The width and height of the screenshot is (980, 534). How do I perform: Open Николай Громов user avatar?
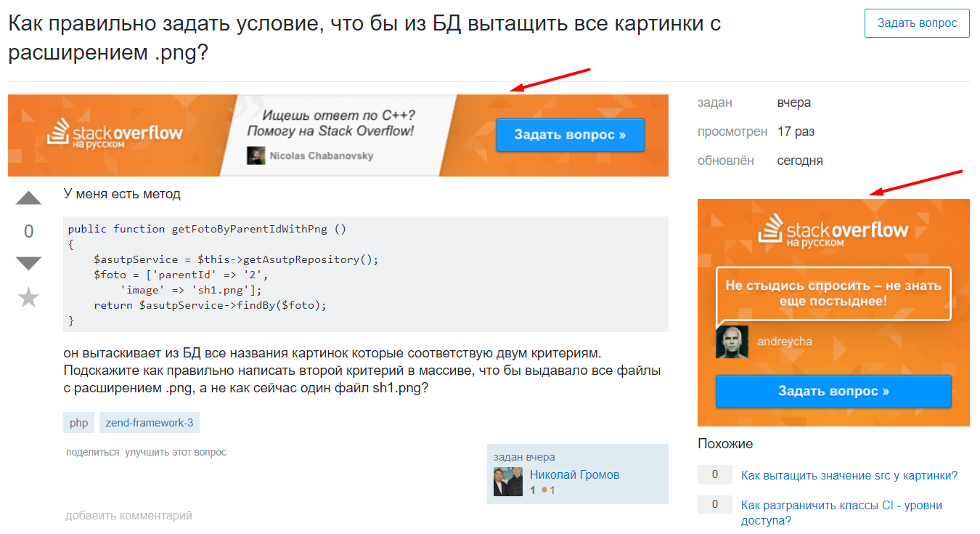point(508,482)
